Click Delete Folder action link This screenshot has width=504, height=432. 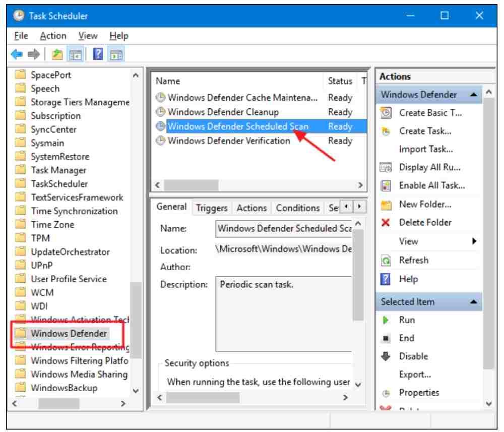pyautogui.click(x=425, y=222)
